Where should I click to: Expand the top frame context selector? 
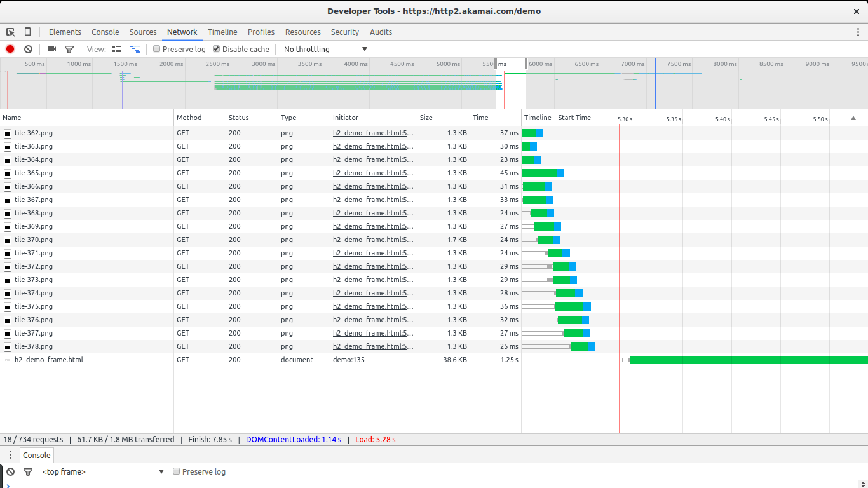coord(103,471)
